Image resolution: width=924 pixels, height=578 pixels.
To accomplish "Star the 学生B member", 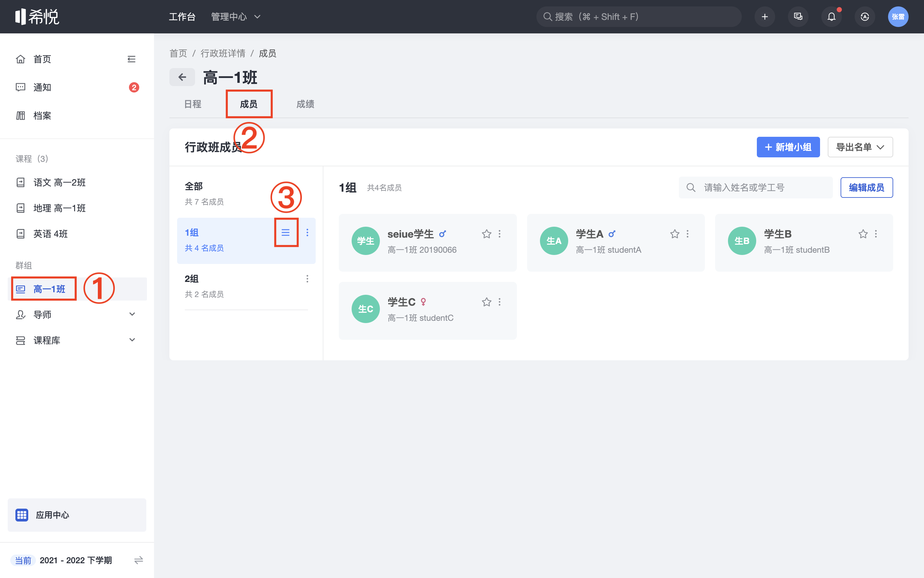I will 863,234.
